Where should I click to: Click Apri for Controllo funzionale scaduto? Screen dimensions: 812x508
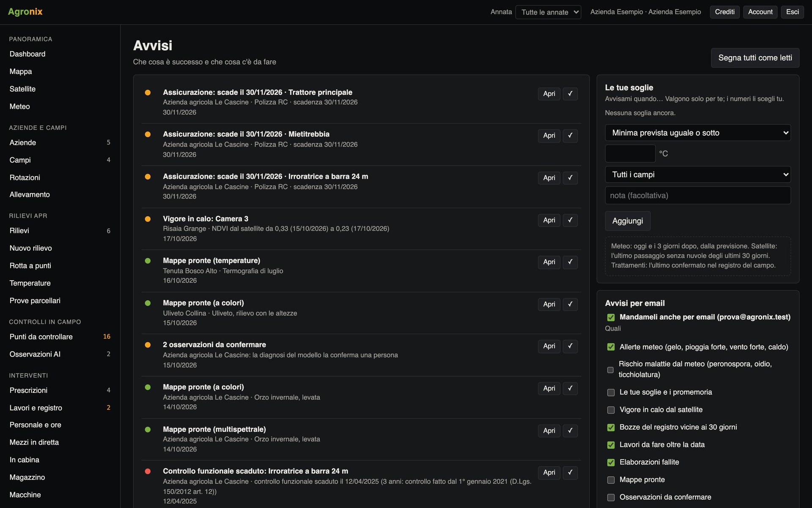pos(549,472)
